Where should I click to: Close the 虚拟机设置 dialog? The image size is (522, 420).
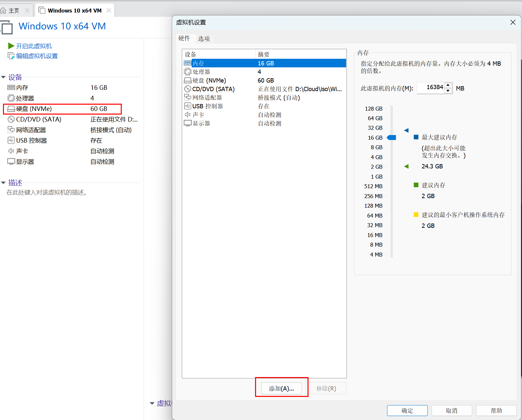point(513,22)
